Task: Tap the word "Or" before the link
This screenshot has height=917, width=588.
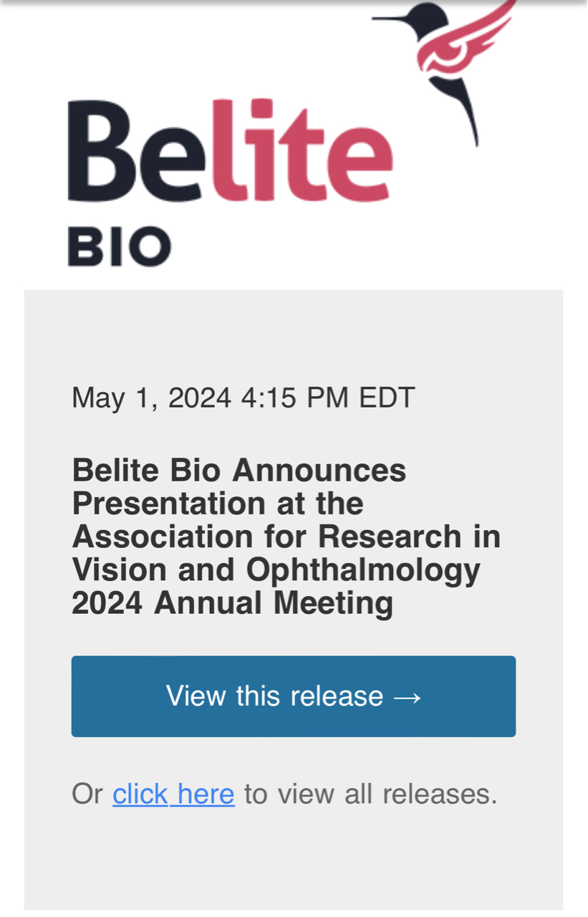Action: pyautogui.click(x=87, y=794)
